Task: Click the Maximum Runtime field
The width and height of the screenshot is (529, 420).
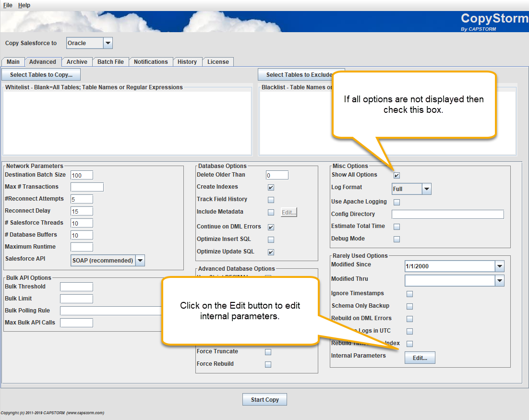Action: tap(82, 247)
